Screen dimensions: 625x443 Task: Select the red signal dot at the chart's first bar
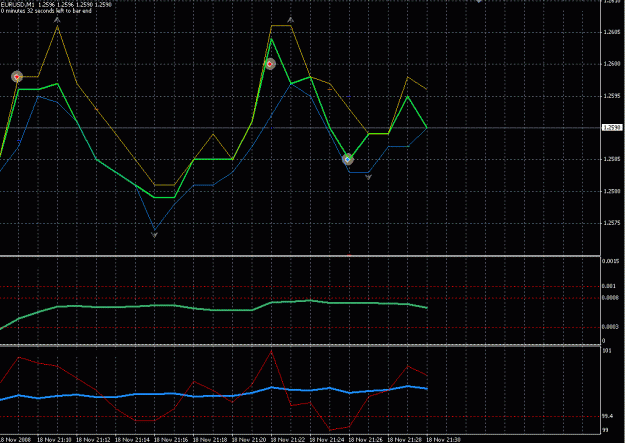point(17,77)
